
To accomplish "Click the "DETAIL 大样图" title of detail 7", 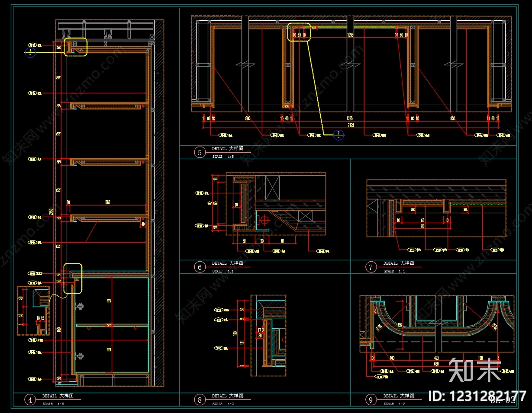I will pyautogui.click(x=399, y=263).
